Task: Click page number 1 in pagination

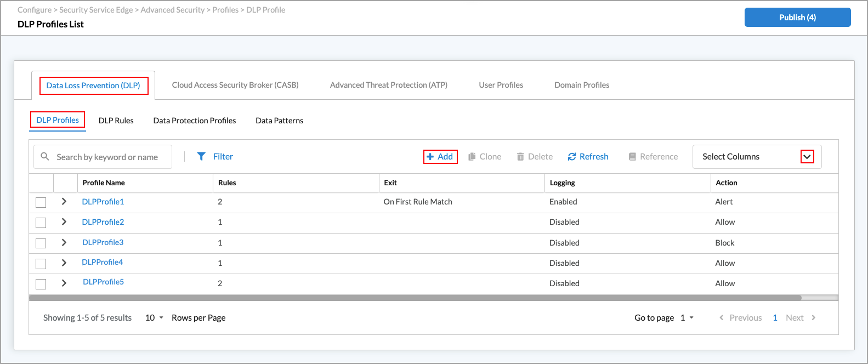Action: (x=775, y=318)
